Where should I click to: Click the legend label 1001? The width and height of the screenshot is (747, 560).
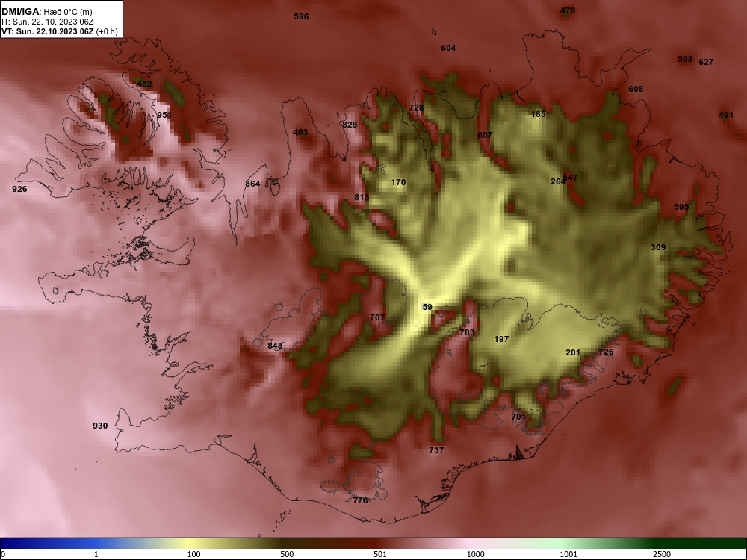click(568, 554)
